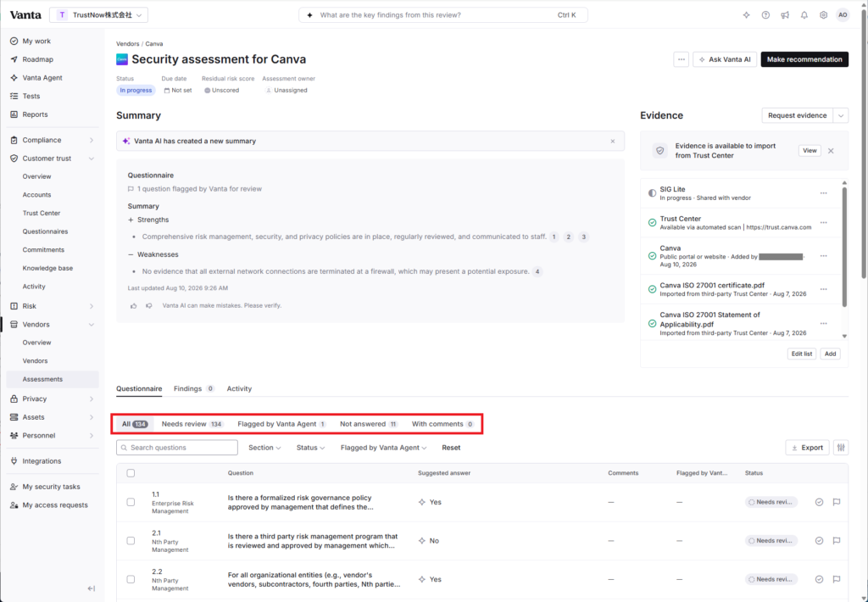Mark question 2.1 reviewed with checkmark icon
The height and width of the screenshot is (602, 868).
click(819, 540)
